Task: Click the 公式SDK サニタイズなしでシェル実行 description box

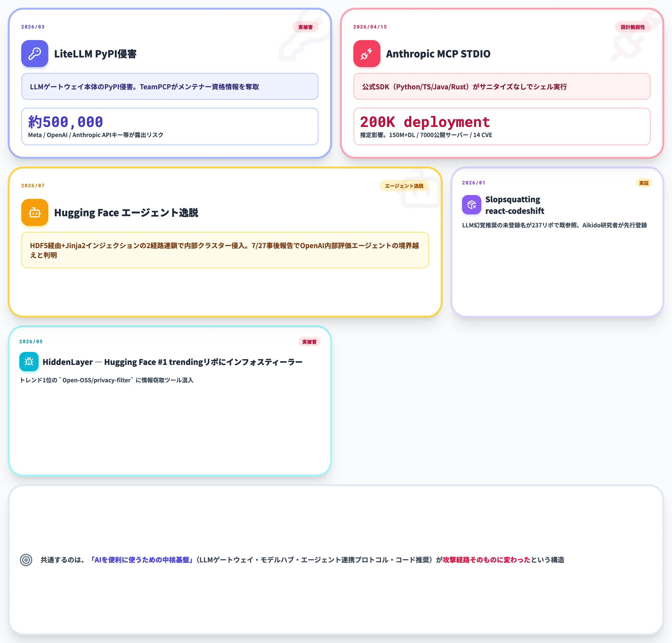Action: coord(502,87)
